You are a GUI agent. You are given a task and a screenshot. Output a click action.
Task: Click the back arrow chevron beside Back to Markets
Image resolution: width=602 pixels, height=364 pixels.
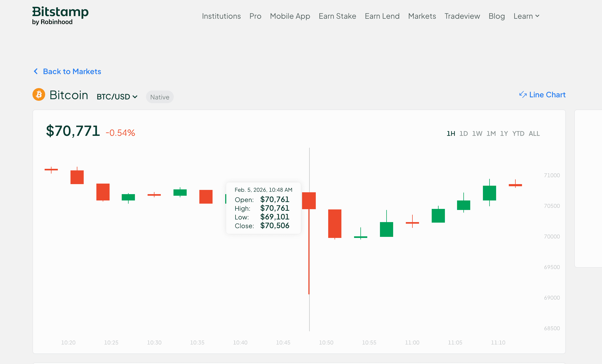(x=36, y=71)
